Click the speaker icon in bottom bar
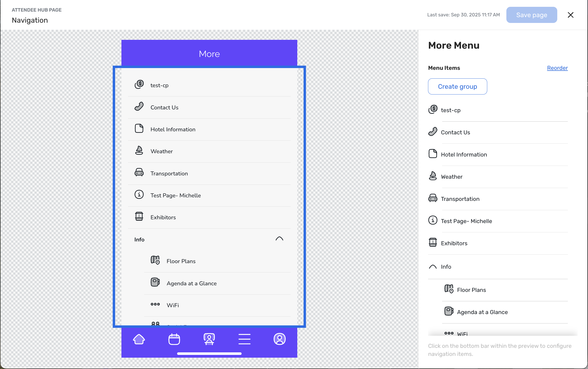The width and height of the screenshot is (588, 369). point(209,339)
